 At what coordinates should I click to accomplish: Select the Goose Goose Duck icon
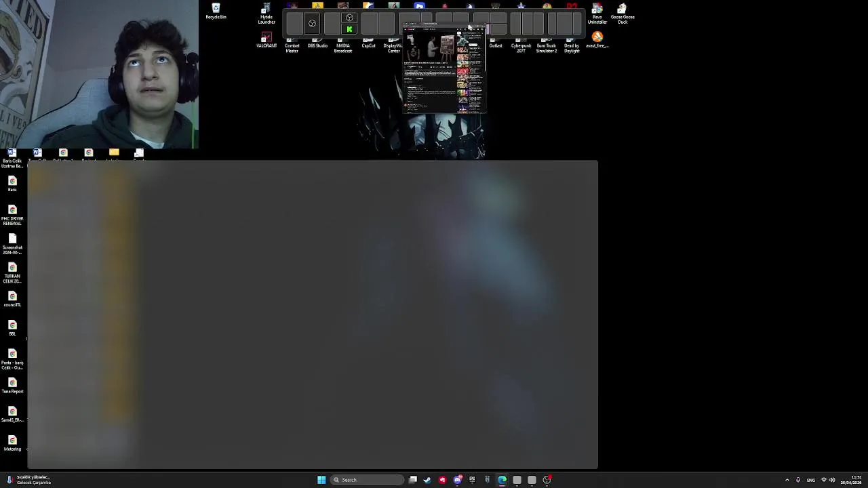623,14
